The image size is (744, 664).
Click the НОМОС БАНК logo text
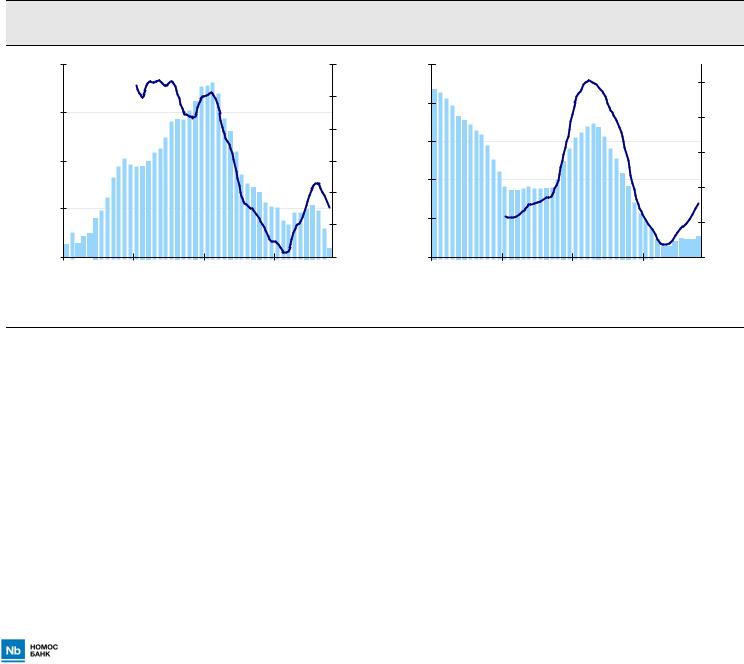point(44,650)
